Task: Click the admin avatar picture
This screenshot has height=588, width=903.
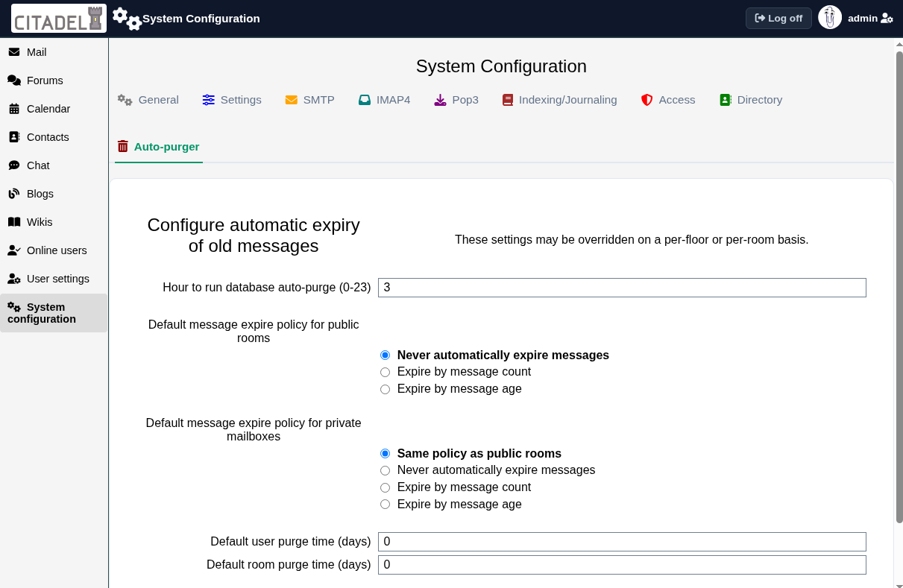Action: tap(830, 18)
